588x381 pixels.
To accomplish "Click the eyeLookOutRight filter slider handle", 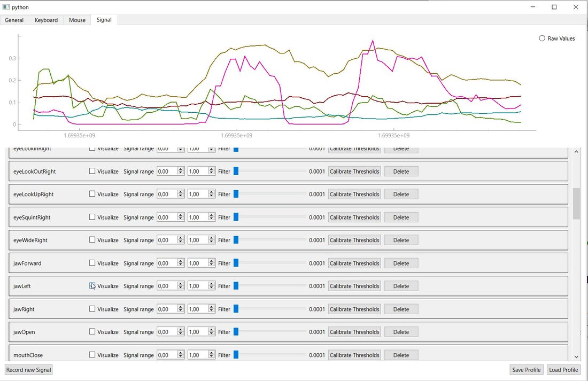I will point(236,172).
